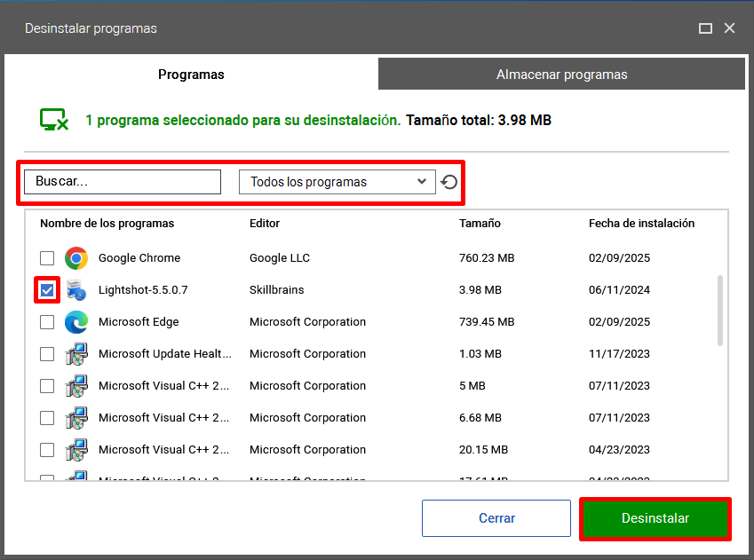The height and width of the screenshot is (560, 754).
Task: Click the installer icon in the 20.15 MB Visual C++ row
Action: [76, 450]
